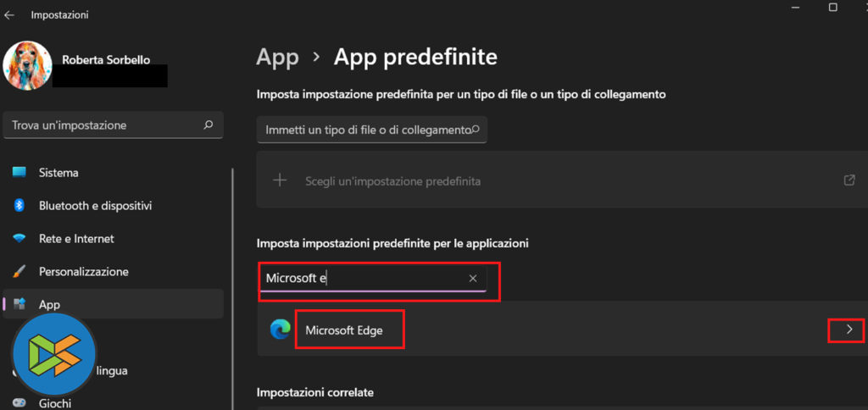Click Roberta Sorbello profile avatar

(28, 66)
